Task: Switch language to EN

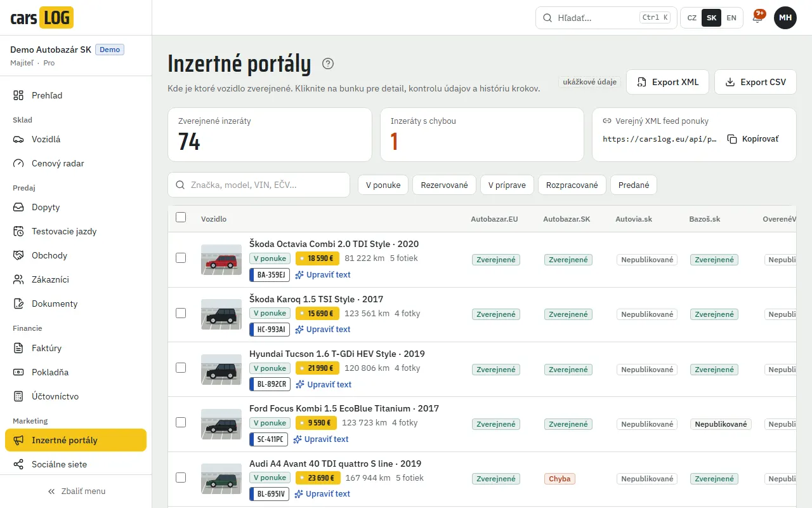Action: pos(731,18)
